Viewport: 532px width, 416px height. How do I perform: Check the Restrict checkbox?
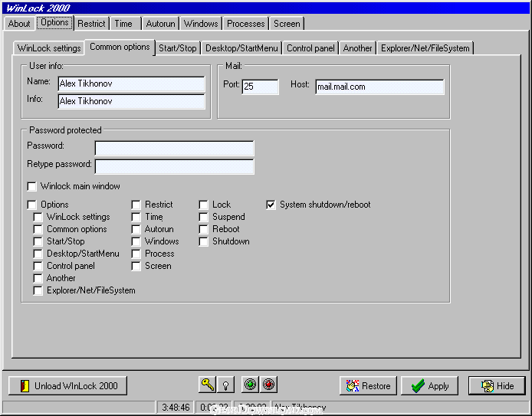[136, 205]
